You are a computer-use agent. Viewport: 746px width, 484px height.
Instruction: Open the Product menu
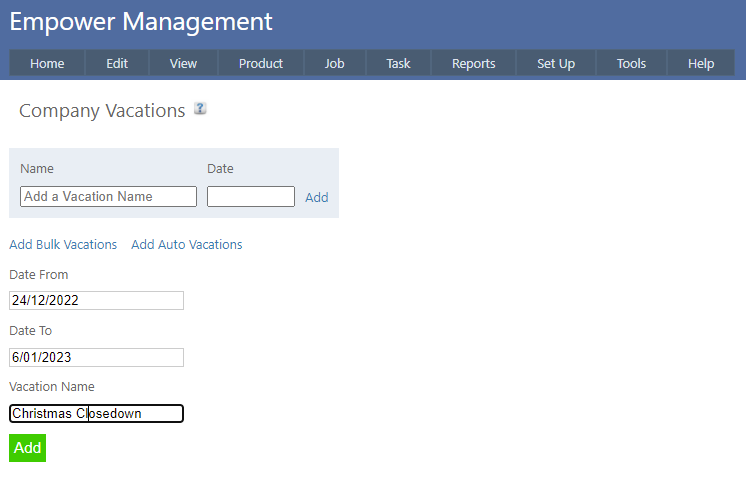(x=261, y=63)
